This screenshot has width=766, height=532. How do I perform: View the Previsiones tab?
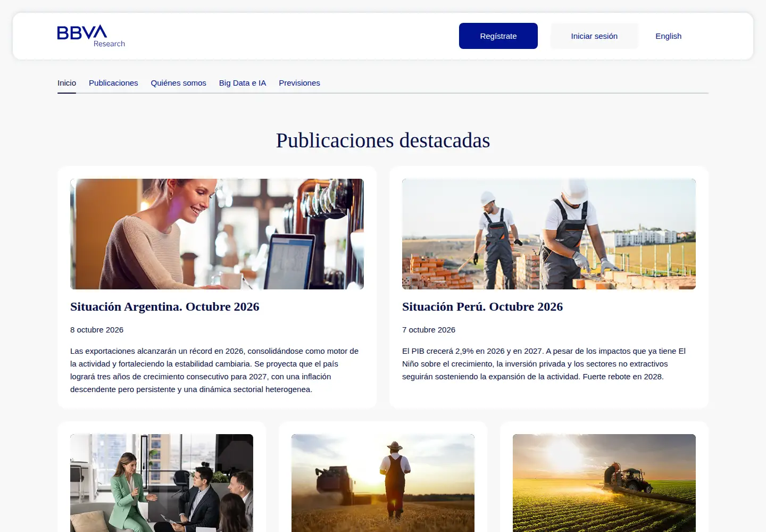click(299, 83)
